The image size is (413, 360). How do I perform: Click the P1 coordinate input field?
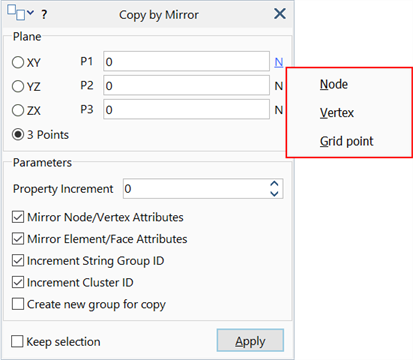pyautogui.click(x=186, y=61)
